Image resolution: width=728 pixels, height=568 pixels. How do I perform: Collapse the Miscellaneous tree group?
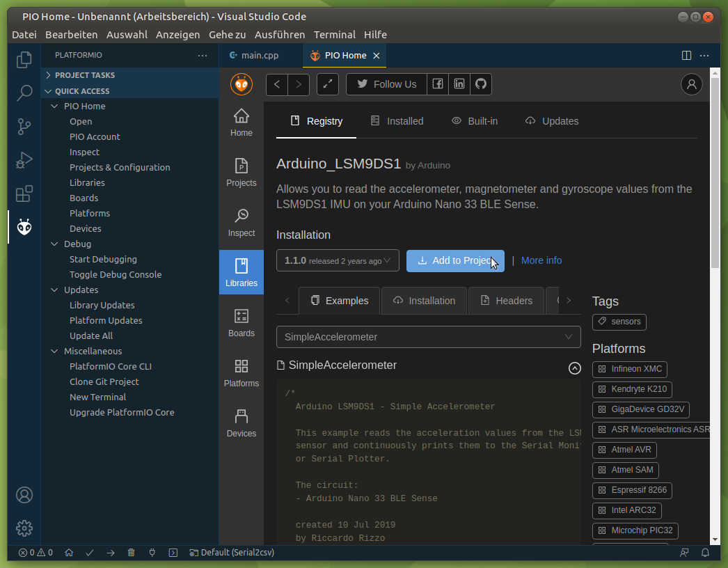[x=54, y=352]
